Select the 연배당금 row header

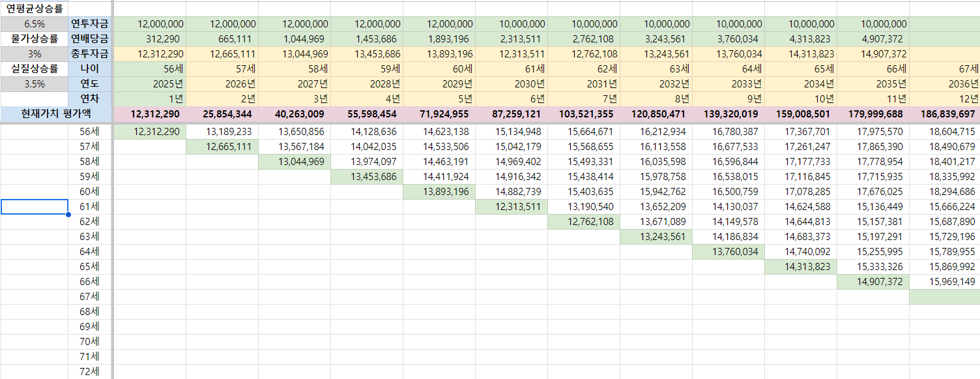[90, 38]
